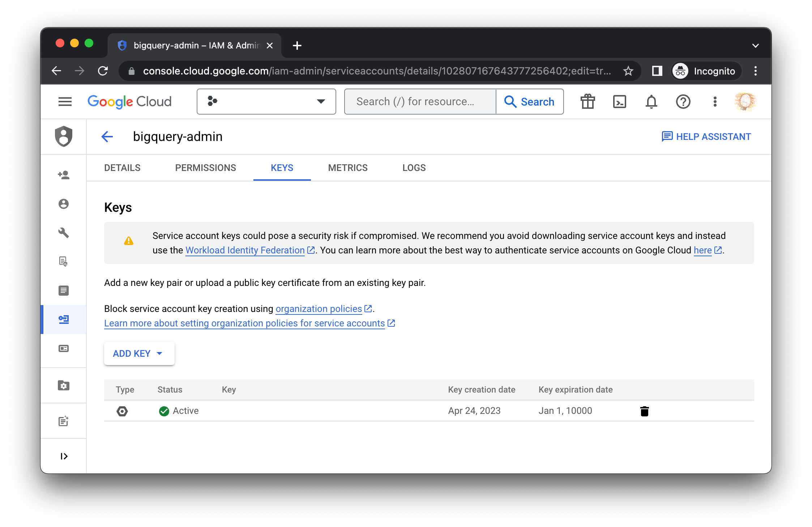
Task: Expand the collapsed side navigation panel
Action: pyautogui.click(x=64, y=456)
